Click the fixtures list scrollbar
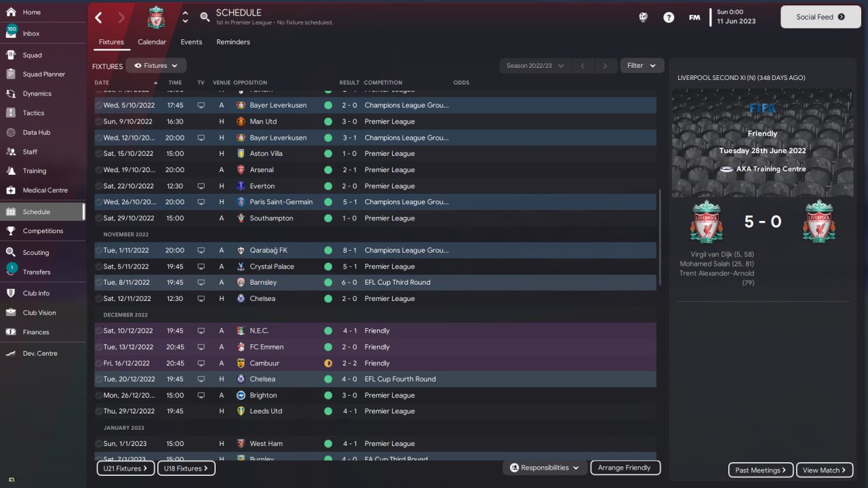This screenshot has width=868, height=488. pos(659,237)
